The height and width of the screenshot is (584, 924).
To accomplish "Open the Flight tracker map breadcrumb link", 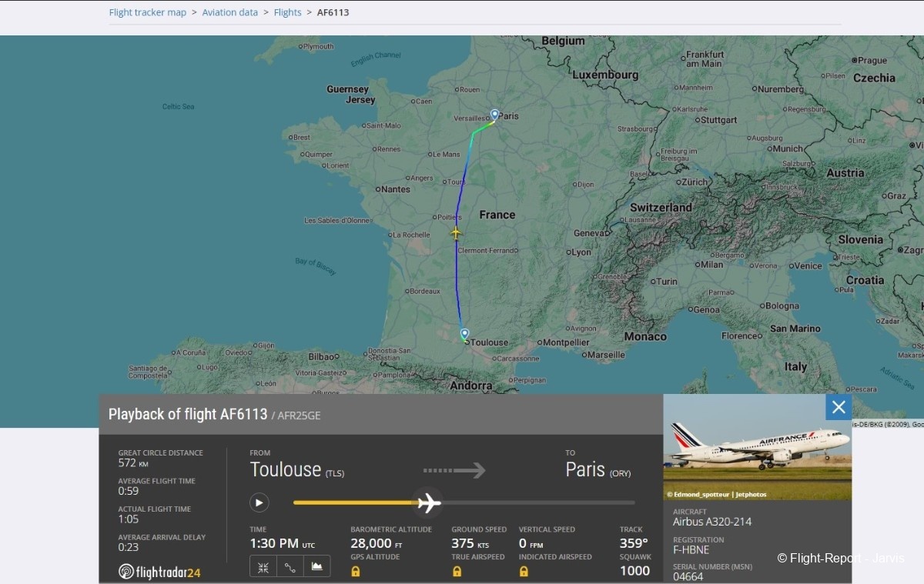I will click(x=148, y=12).
